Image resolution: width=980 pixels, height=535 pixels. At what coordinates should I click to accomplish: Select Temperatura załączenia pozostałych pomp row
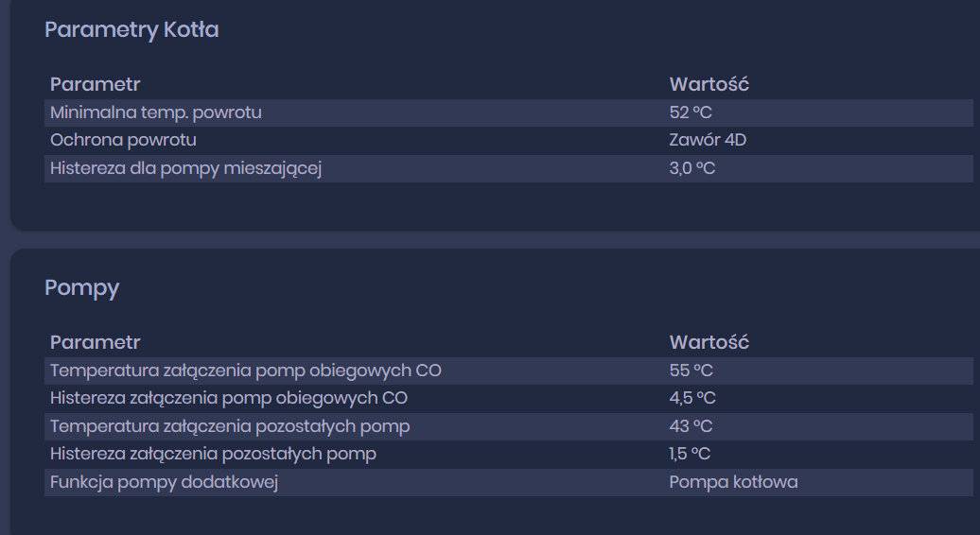coord(230,426)
